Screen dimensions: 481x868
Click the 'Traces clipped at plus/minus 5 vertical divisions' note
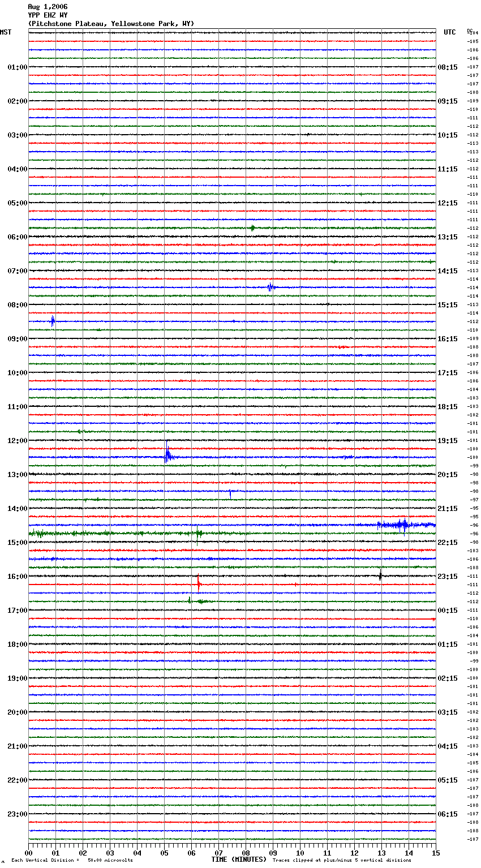click(x=342, y=861)
